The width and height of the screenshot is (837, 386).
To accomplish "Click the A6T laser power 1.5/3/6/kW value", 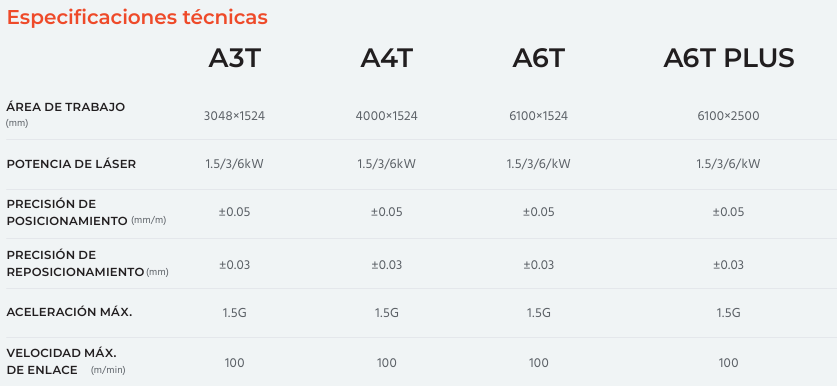I will [538, 164].
